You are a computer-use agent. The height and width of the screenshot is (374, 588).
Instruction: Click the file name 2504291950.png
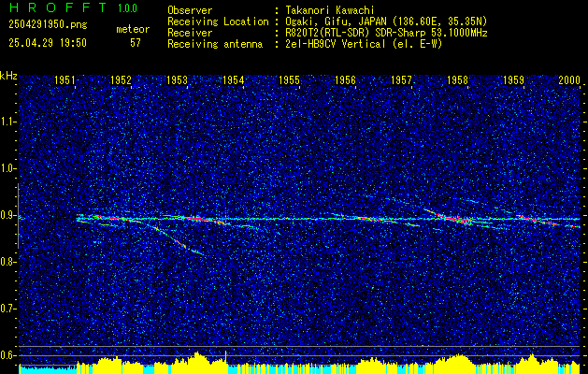[48, 25]
